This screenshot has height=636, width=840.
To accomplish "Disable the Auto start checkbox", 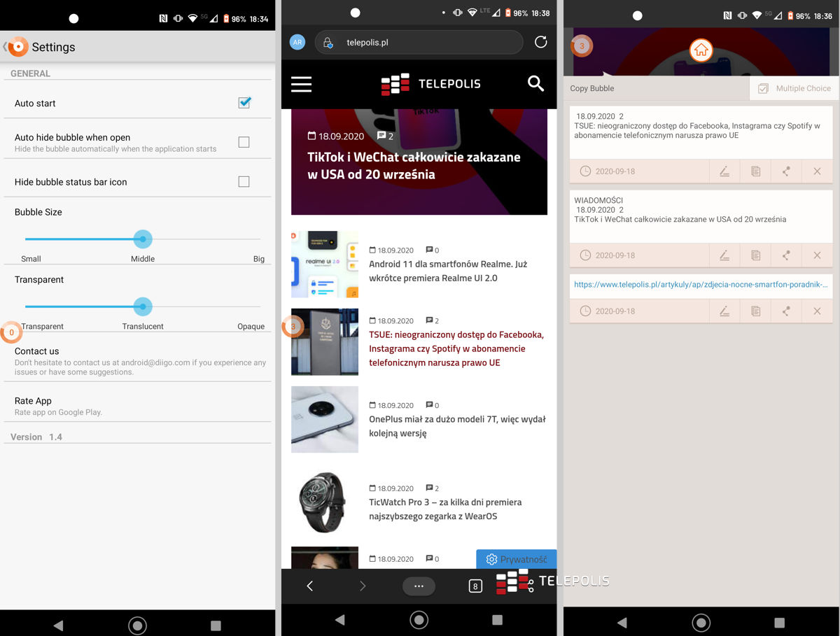I will coord(244,103).
